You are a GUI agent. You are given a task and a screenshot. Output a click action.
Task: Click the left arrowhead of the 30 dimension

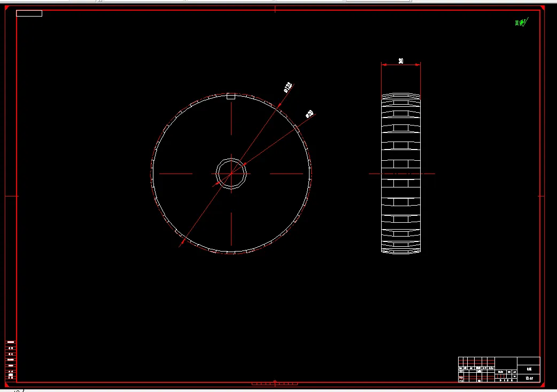384,65
